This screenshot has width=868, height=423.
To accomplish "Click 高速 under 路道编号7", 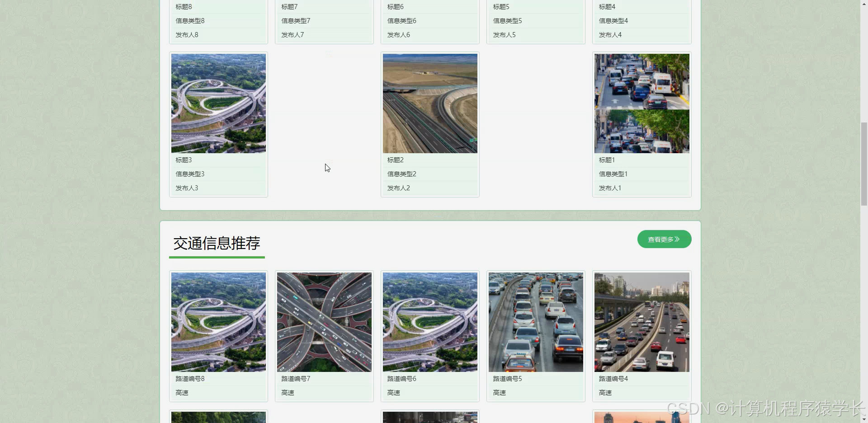I will [288, 393].
